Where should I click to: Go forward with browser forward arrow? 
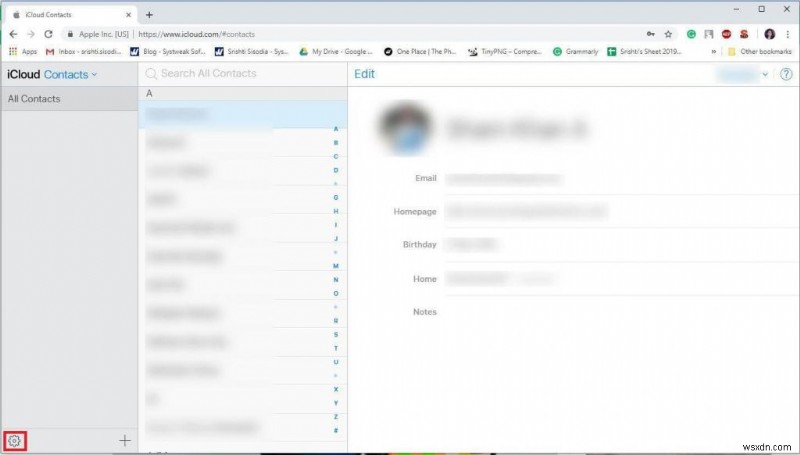click(x=31, y=34)
